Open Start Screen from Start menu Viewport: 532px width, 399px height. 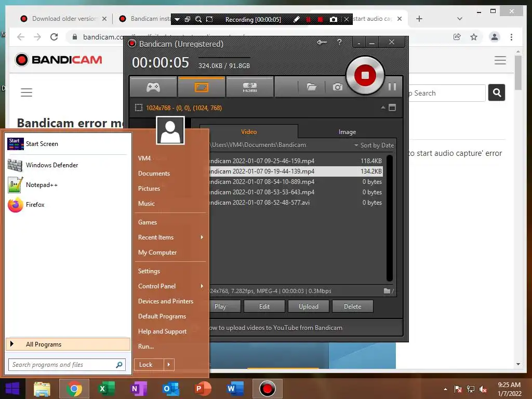pos(68,144)
